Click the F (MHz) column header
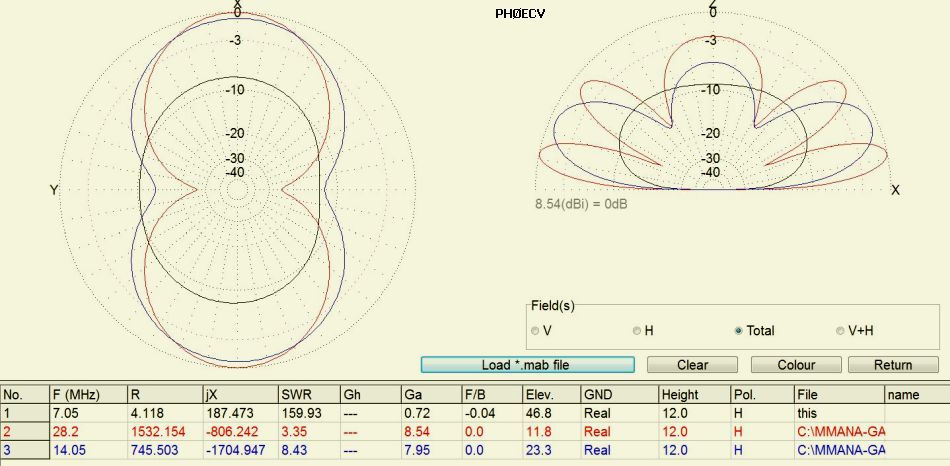950x466 pixels. [88, 394]
